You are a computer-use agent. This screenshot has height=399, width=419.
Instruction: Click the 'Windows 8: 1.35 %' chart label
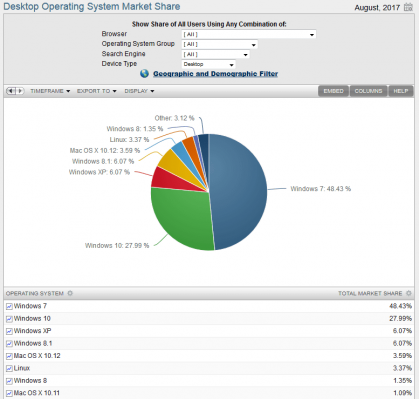135,129
